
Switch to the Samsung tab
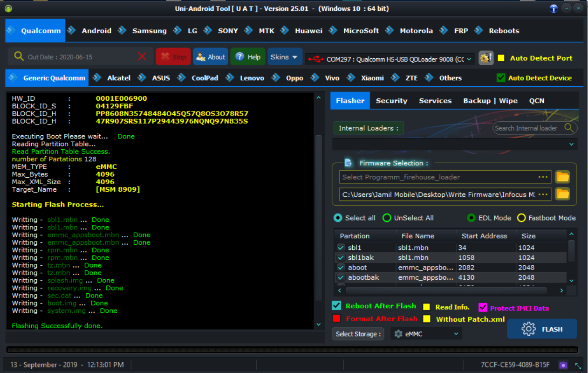(x=149, y=31)
